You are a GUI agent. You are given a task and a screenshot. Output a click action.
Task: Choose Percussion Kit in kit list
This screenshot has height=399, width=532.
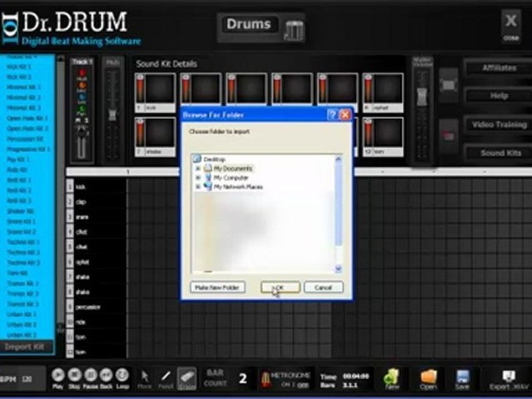pos(25,139)
